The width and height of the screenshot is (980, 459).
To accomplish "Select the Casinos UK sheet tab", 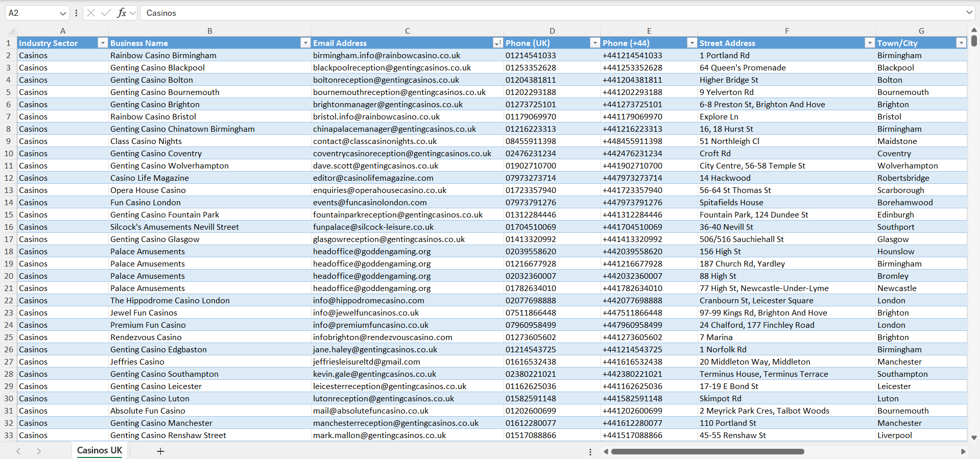I will [x=100, y=450].
